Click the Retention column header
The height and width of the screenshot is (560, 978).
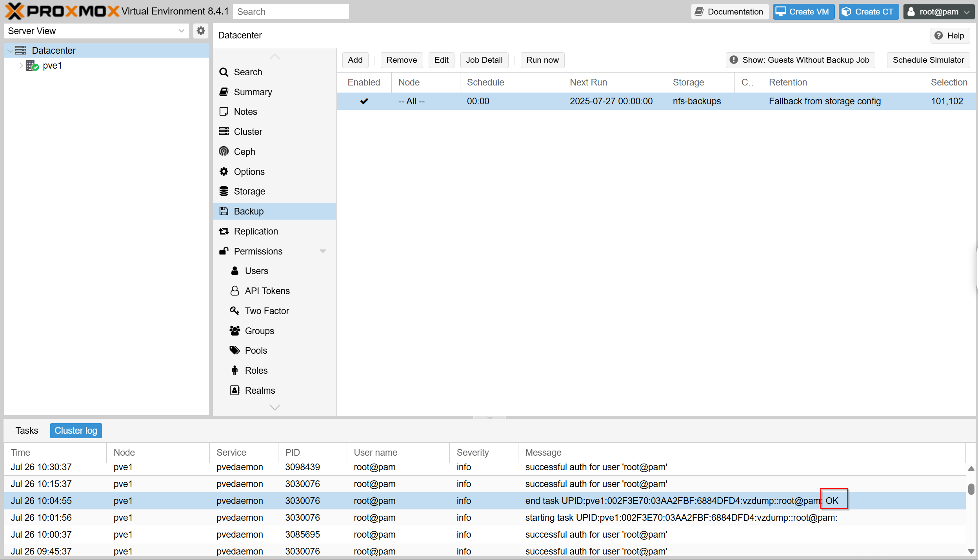pos(843,82)
